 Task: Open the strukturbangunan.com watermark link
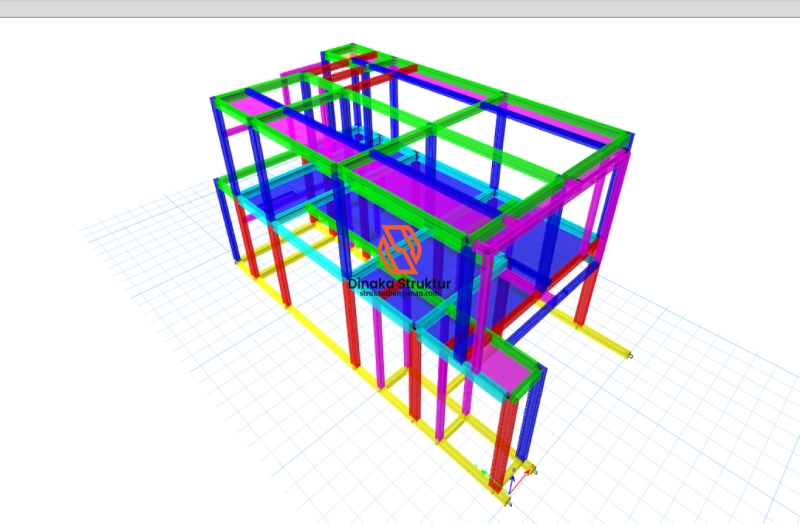400,294
